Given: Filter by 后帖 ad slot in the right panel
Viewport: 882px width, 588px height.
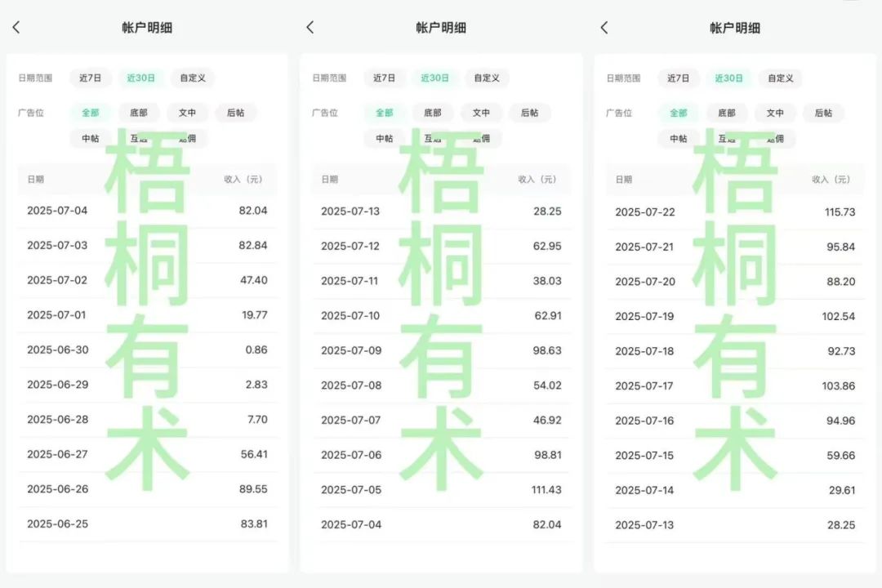Looking at the screenshot, I should (823, 113).
